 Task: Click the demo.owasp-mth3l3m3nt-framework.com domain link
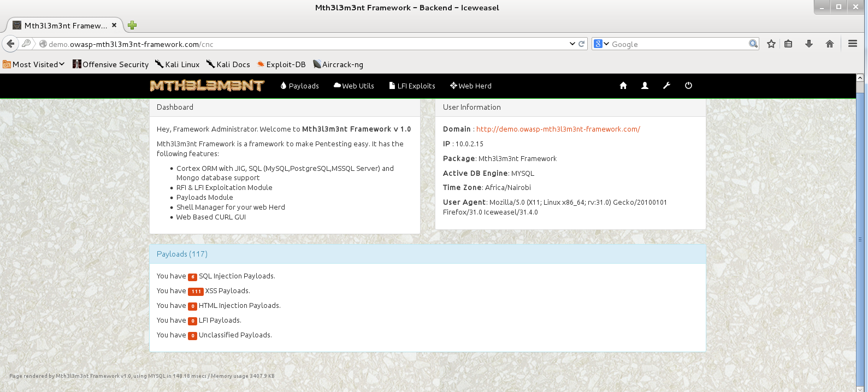pos(558,129)
